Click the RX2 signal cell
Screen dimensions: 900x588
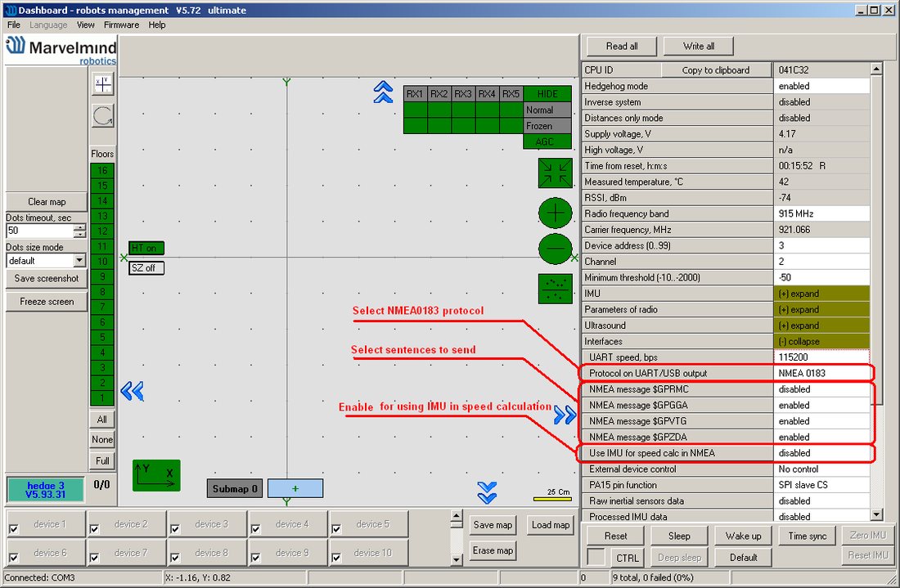(x=439, y=93)
